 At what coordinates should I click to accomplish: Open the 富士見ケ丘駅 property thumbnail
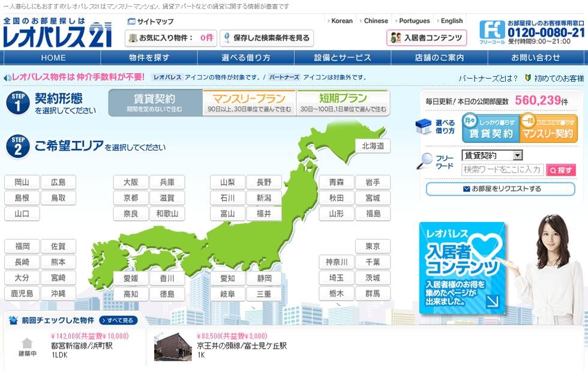[x=173, y=347]
